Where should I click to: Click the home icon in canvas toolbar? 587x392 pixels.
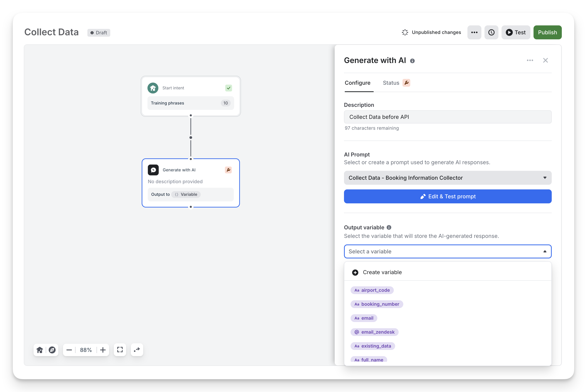[x=40, y=350]
